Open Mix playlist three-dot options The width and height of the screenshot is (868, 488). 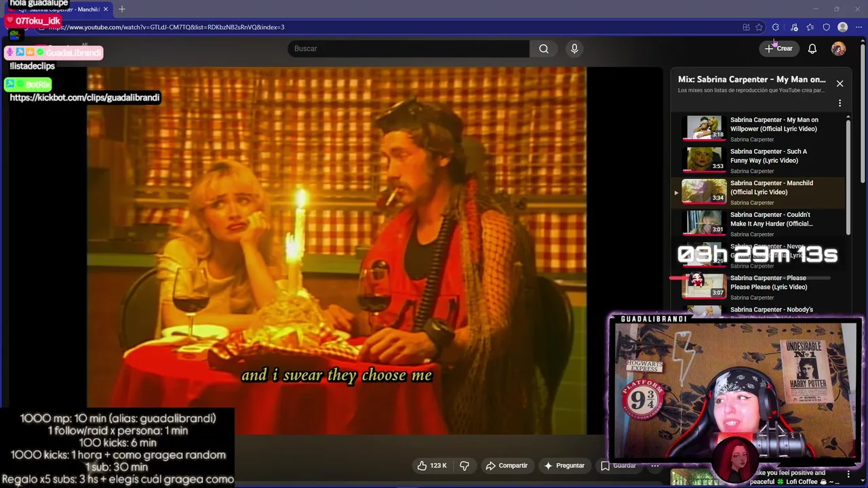click(840, 103)
